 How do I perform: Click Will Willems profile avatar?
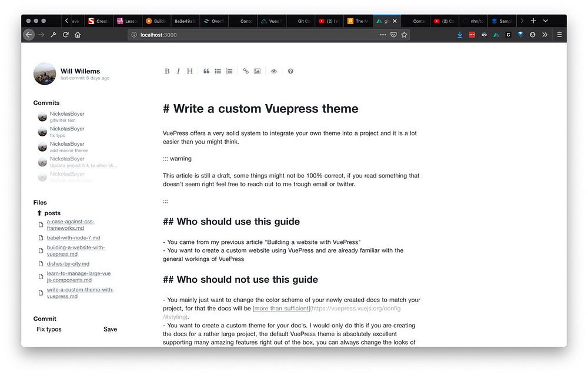click(x=45, y=74)
